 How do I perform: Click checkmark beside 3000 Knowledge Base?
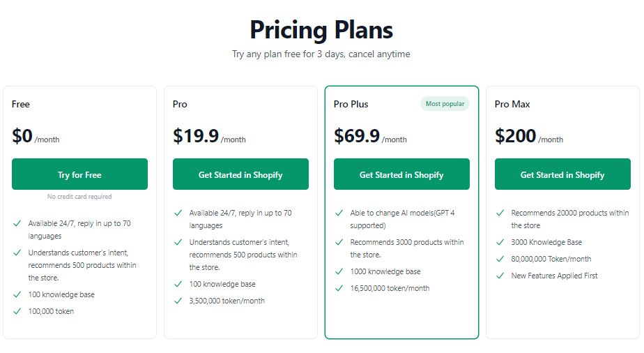(500, 242)
